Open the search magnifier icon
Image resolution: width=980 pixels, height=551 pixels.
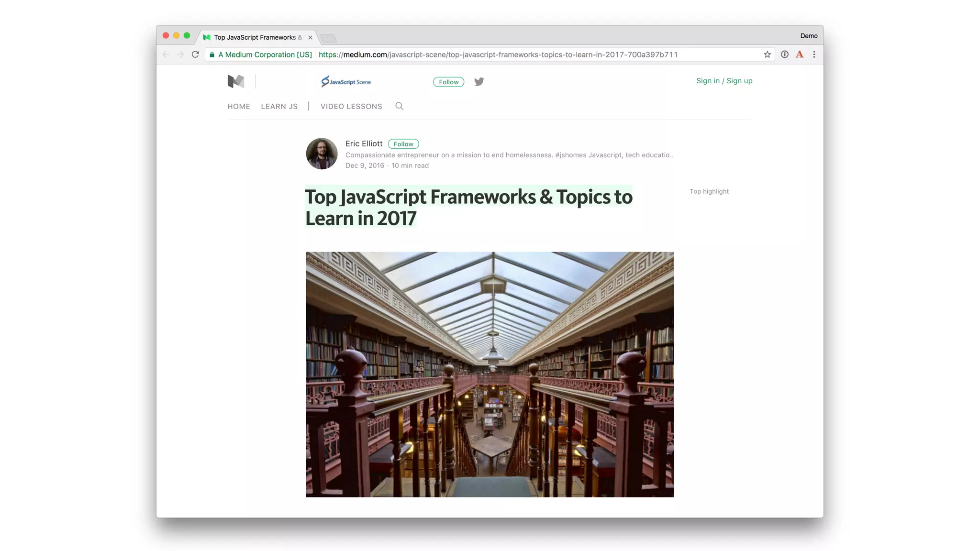[x=399, y=106]
